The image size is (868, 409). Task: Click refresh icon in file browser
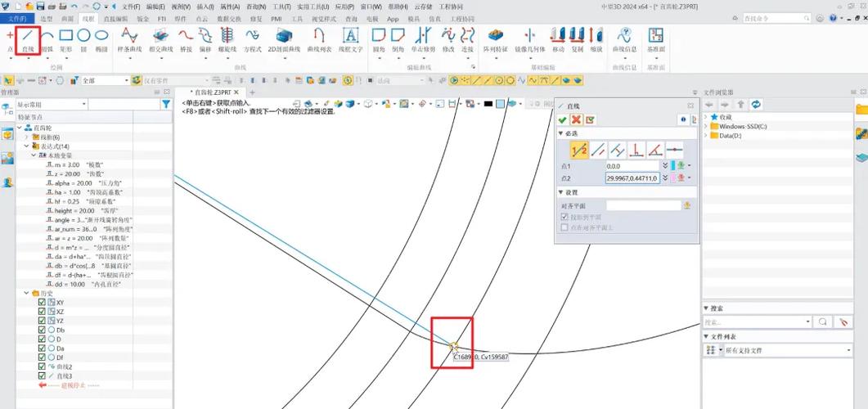click(756, 104)
